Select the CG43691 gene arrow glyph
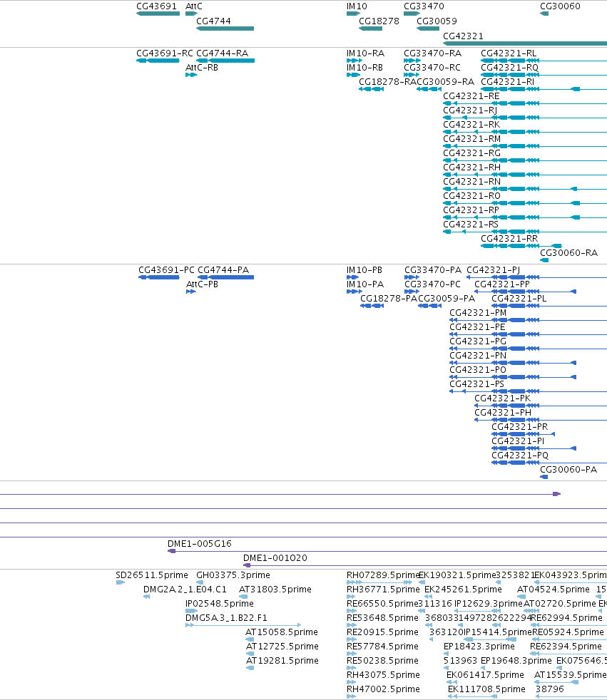The height and width of the screenshot is (700, 607). pyautogui.click(x=158, y=14)
